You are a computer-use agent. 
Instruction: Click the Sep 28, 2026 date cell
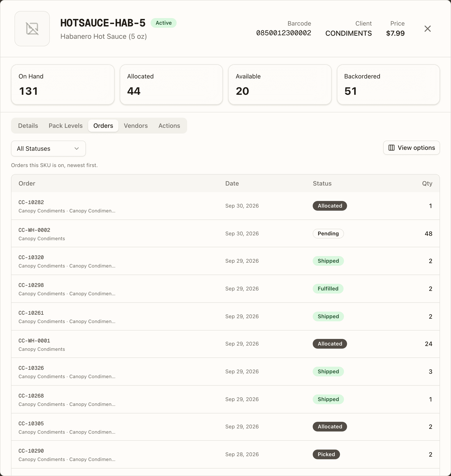242,454
